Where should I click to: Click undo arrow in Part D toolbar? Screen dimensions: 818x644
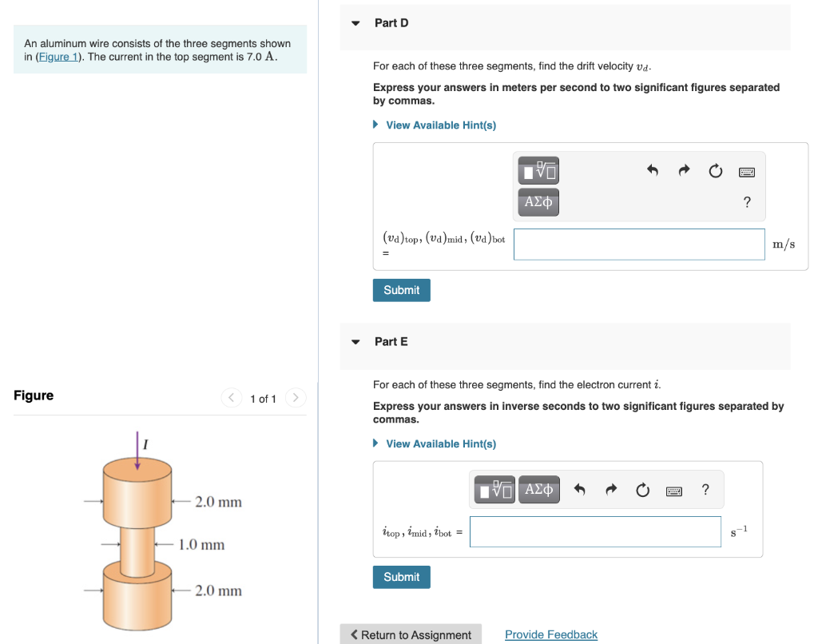[652, 171]
